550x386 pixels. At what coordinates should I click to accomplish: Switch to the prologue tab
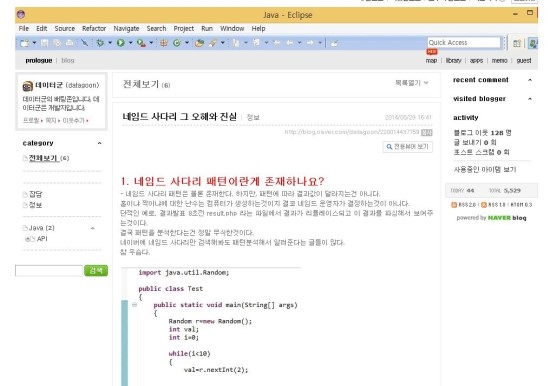click(x=39, y=60)
